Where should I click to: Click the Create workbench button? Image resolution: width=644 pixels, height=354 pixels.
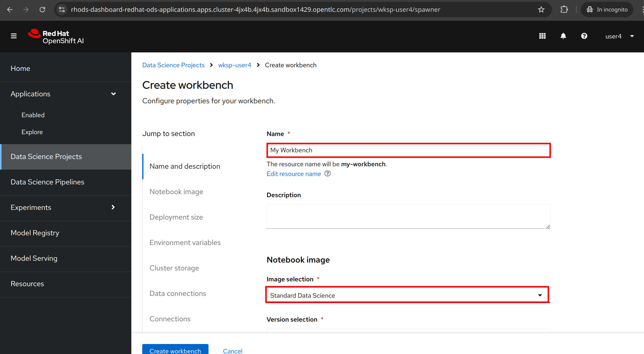(175, 349)
